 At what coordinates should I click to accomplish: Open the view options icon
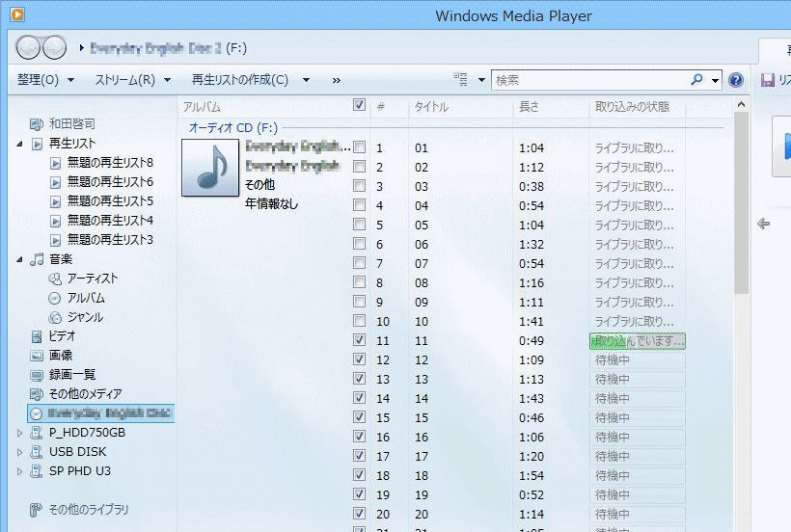(x=460, y=79)
